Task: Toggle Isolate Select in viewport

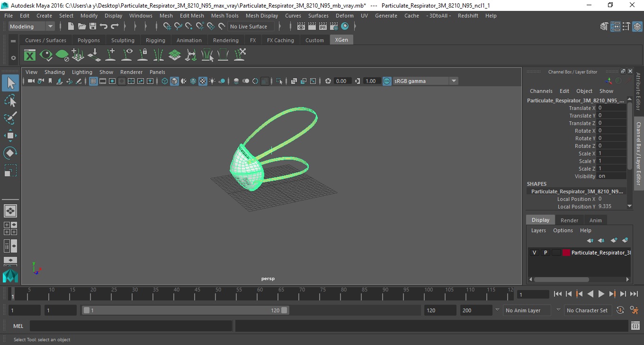Action: 279,81
